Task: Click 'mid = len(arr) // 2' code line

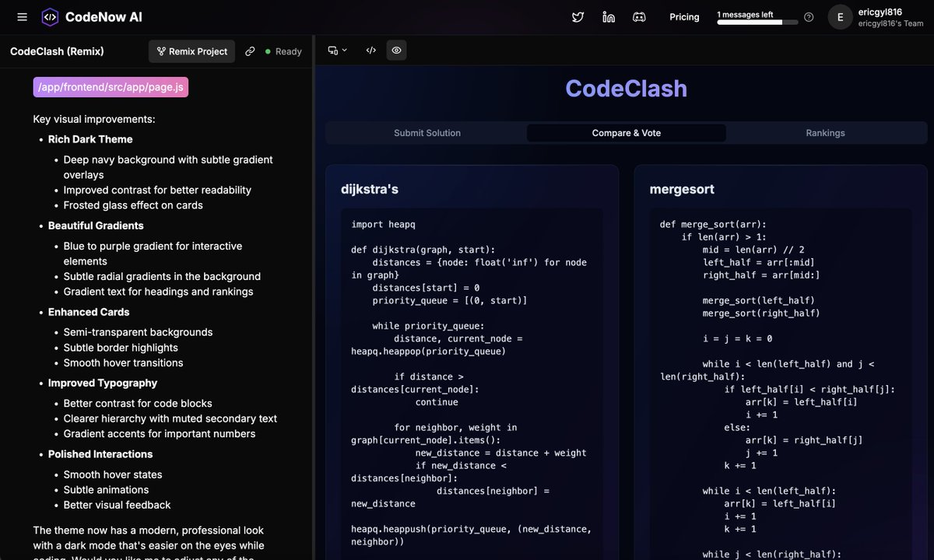Action: [x=753, y=250]
